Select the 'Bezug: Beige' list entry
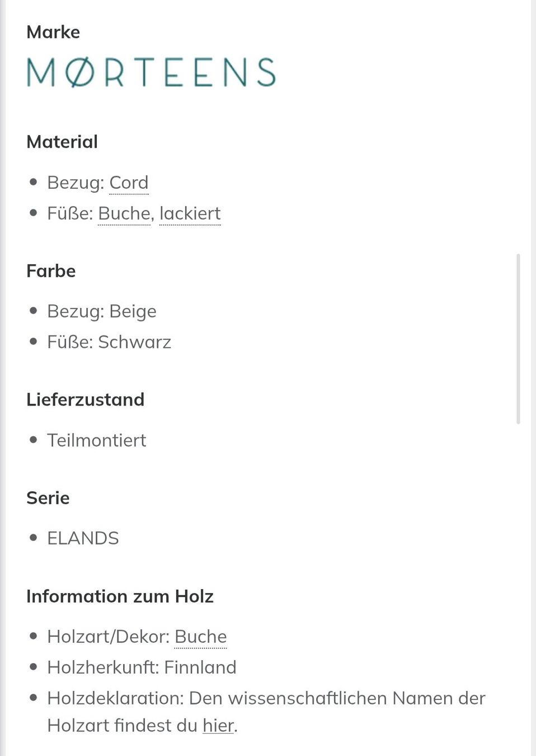 (102, 311)
